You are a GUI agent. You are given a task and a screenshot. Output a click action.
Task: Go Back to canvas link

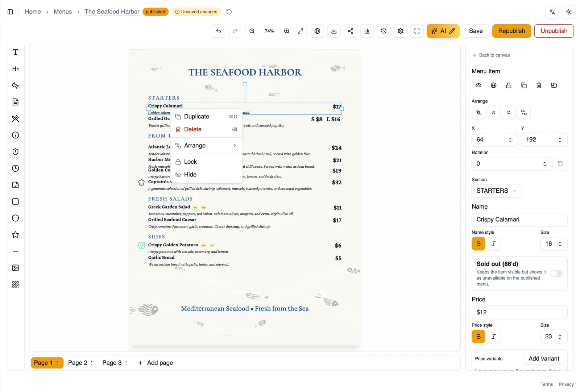point(491,55)
